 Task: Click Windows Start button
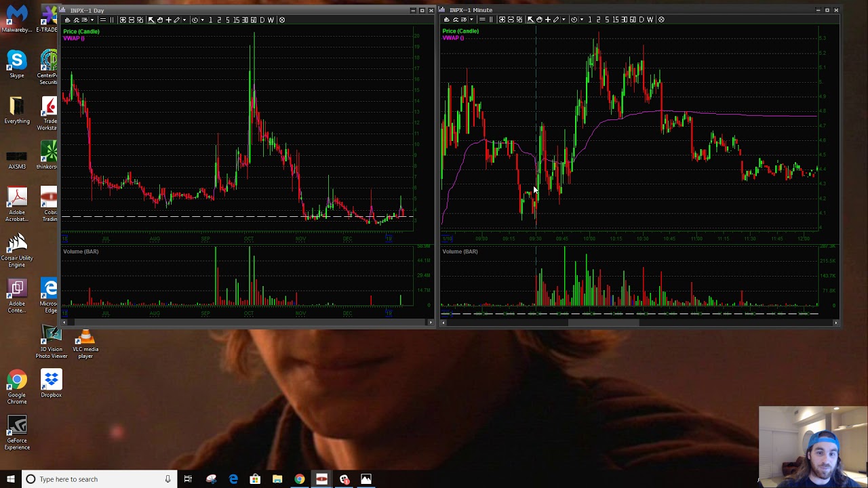pos(10,479)
